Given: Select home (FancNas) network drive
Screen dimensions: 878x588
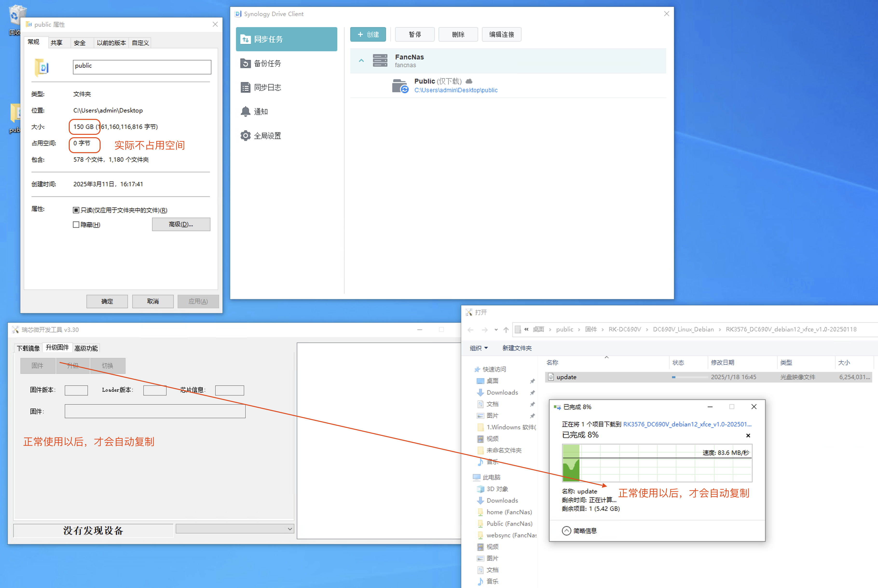Looking at the screenshot, I should pos(509,512).
